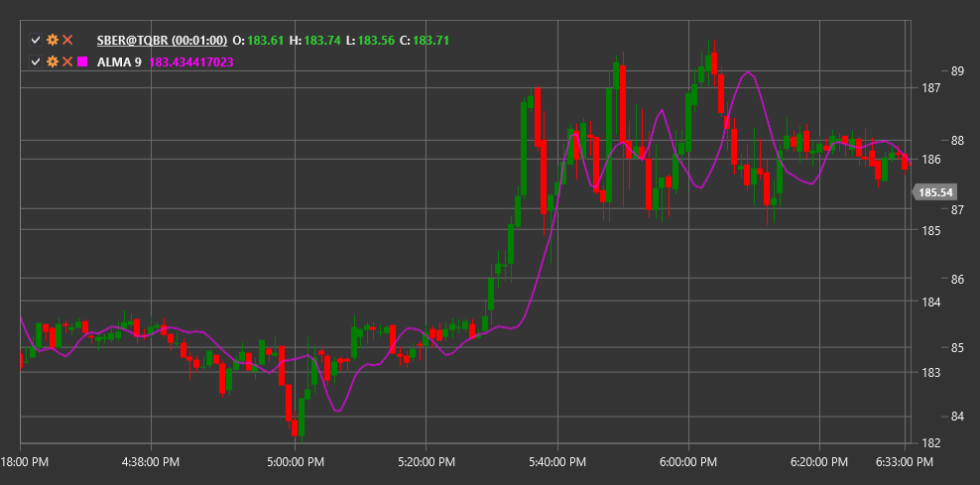The image size is (980, 485).
Task: Click the SBER@TQBR (00:01:00) series title
Action: click(162, 41)
